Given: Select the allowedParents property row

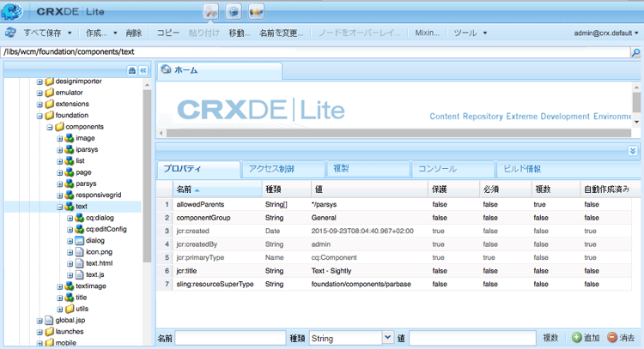Looking at the screenshot, I should 394,204.
